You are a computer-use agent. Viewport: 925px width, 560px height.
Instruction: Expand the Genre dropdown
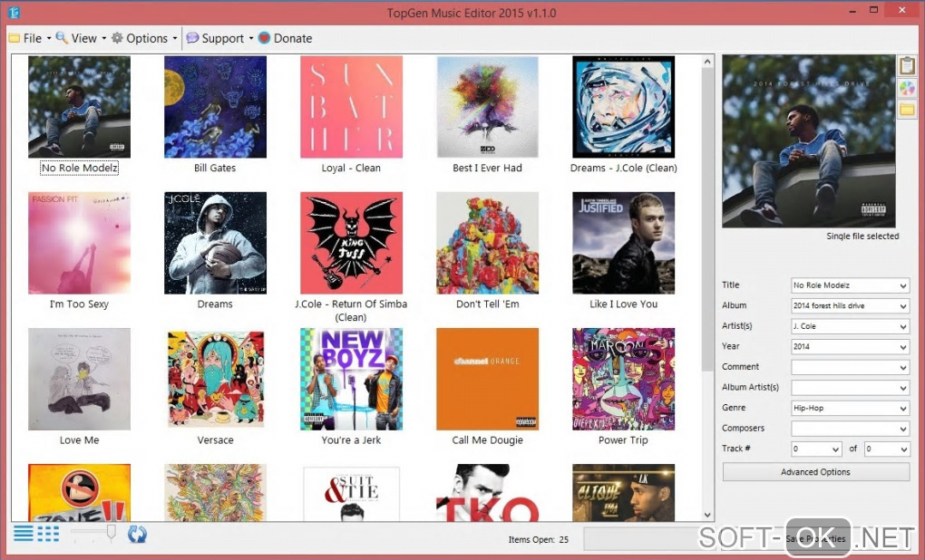coord(903,409)
